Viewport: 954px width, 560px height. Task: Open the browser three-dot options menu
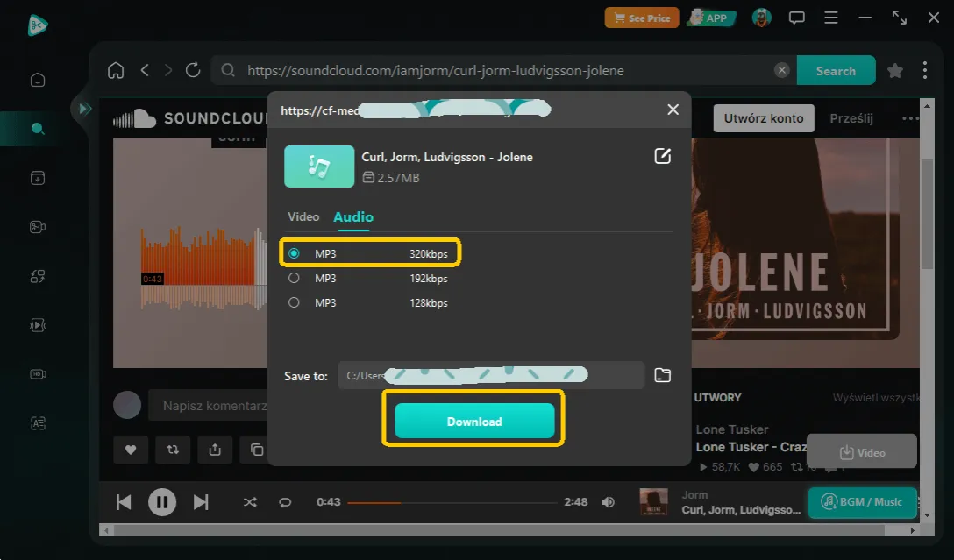click(x=925, y=69)
